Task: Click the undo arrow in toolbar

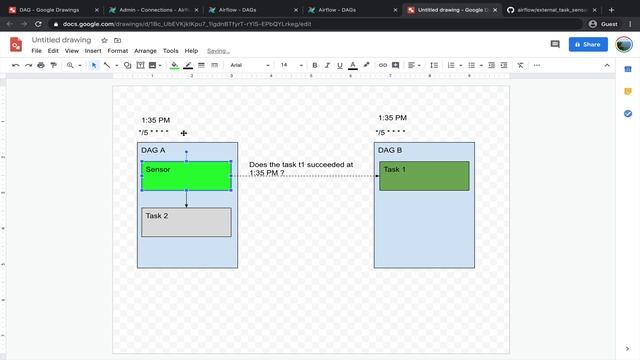Action: [16, 65]
